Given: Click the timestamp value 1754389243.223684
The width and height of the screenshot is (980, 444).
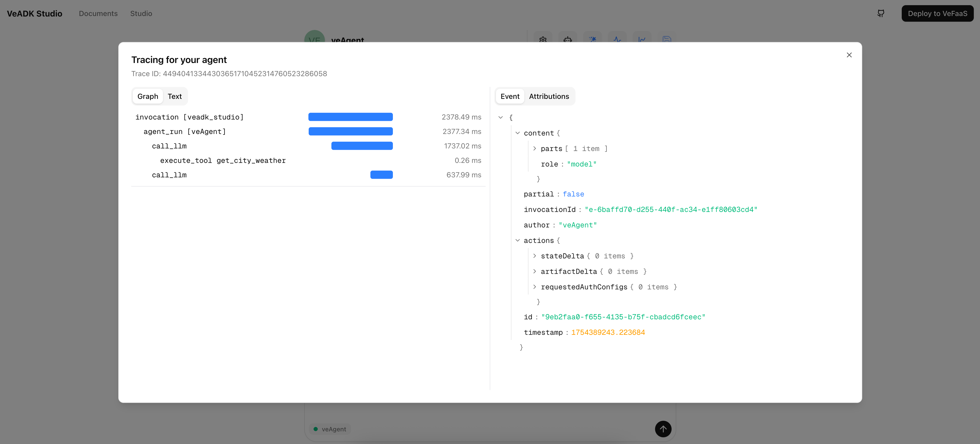Looking at the screenshot, I should 608,333.
